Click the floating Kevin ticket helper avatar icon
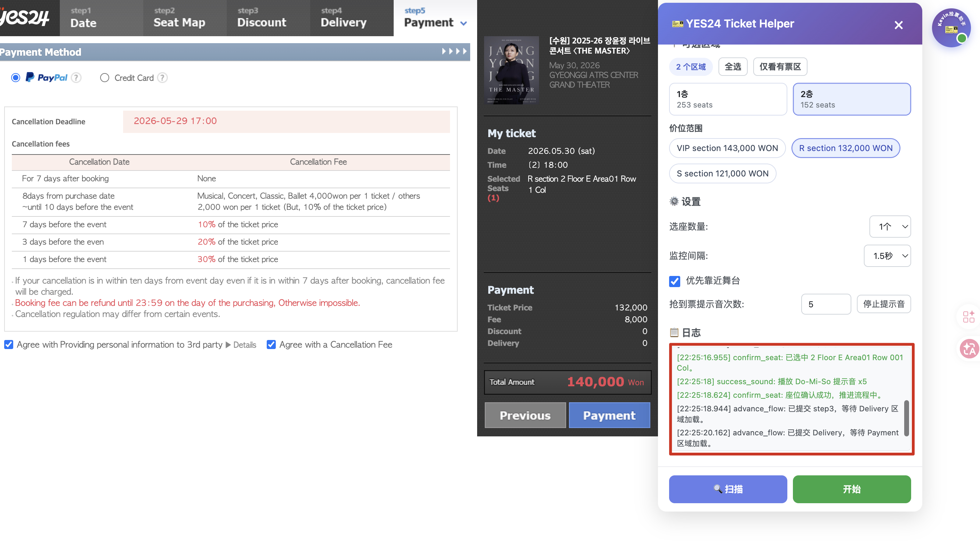The image size is (980, 554). point(951,27)
